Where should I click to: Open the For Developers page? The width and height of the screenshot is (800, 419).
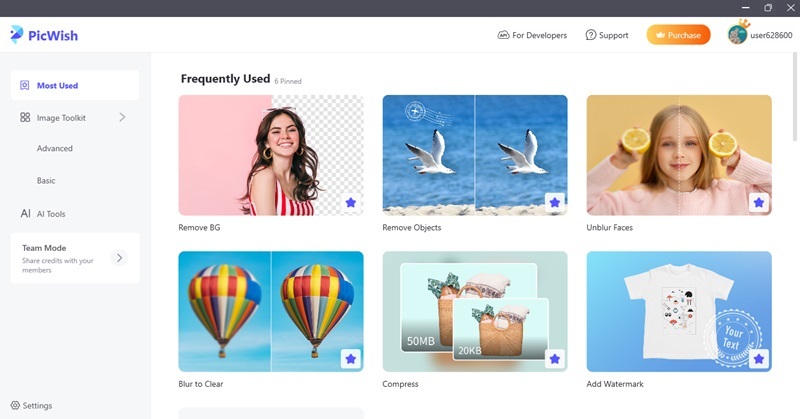point(532,35)
